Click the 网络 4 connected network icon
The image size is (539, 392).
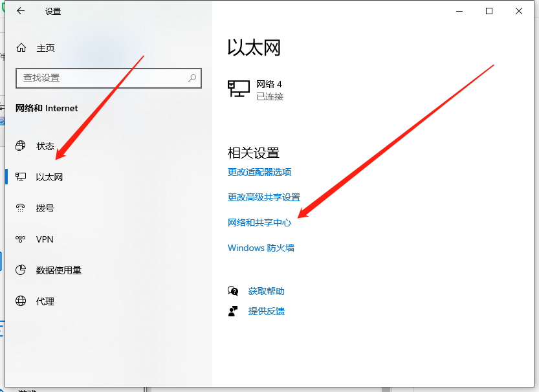[x=239, y=89]
